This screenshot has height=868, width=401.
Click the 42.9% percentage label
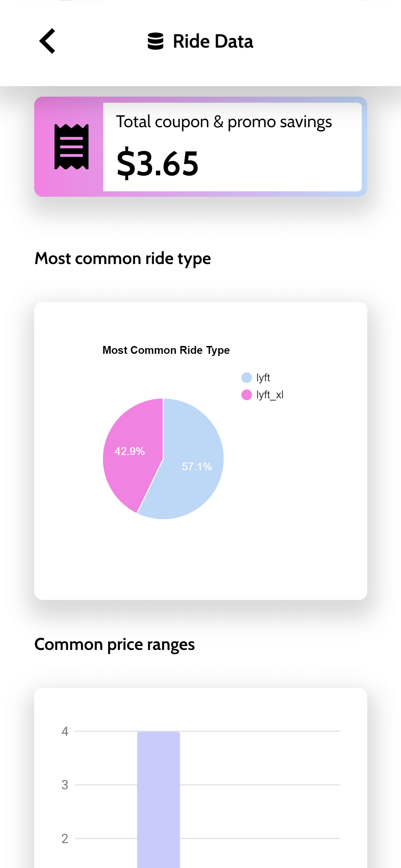coord(129,451)
